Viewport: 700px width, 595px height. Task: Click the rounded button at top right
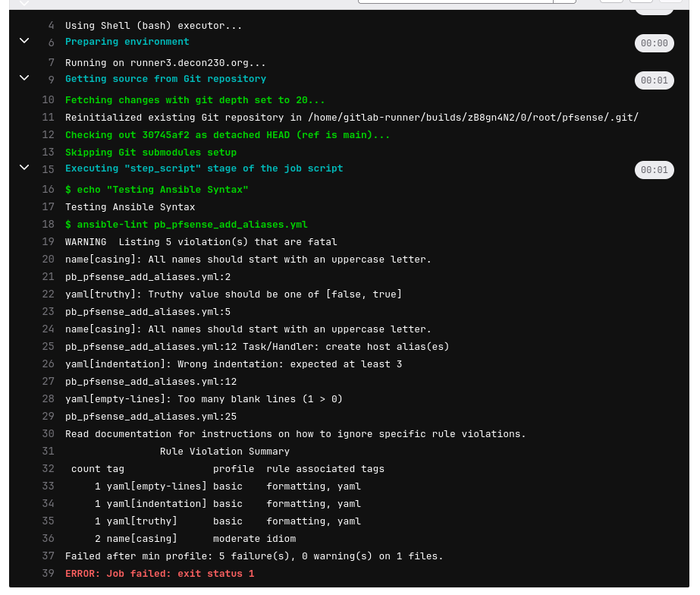654,7
